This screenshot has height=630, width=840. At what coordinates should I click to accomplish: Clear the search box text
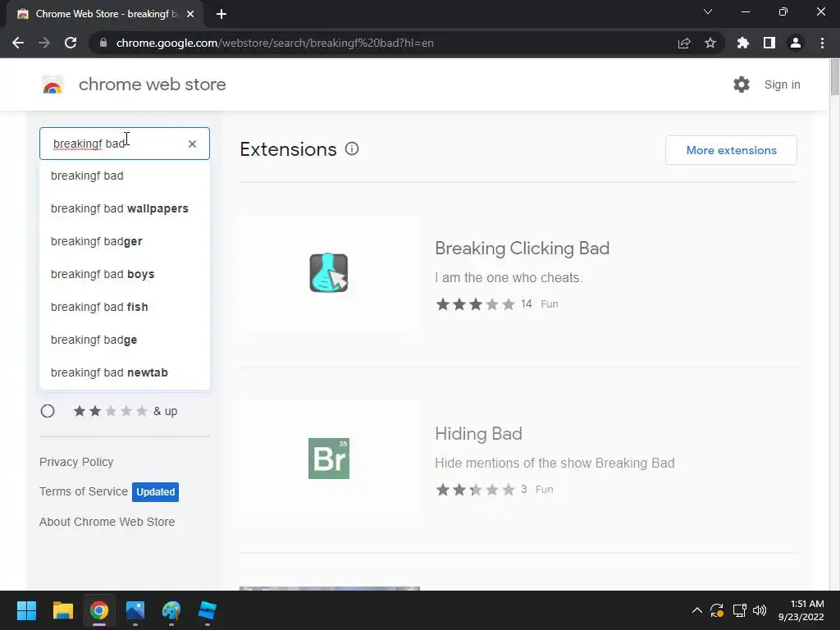192,144
